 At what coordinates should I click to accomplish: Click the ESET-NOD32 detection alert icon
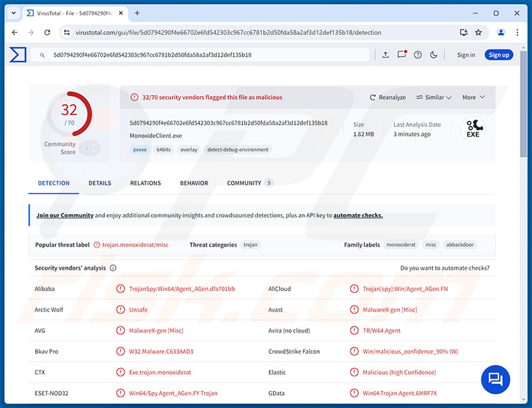click(x=121, y=393)
